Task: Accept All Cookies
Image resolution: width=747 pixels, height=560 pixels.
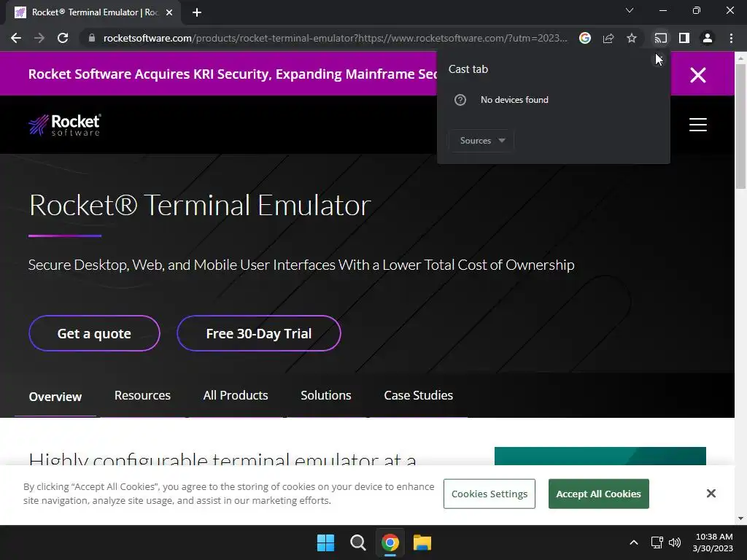Action: tap(598, 494)
